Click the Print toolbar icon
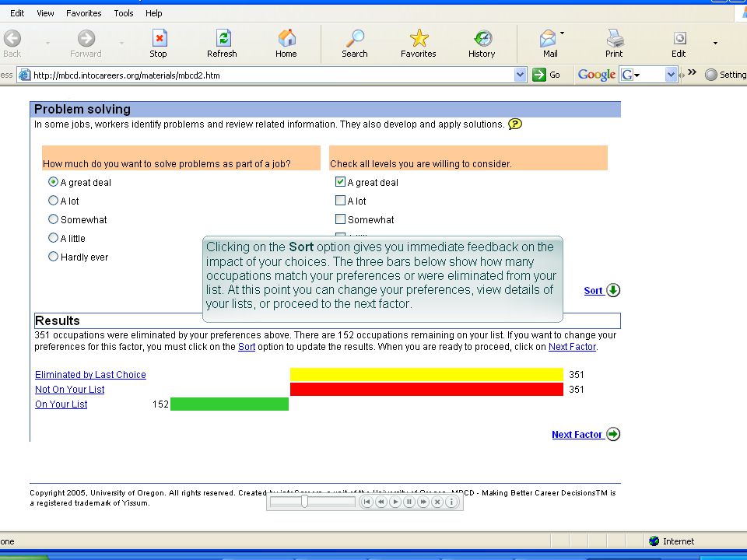Screen dimensions: 747x560 pyautogui.click(x=615, y=38)
